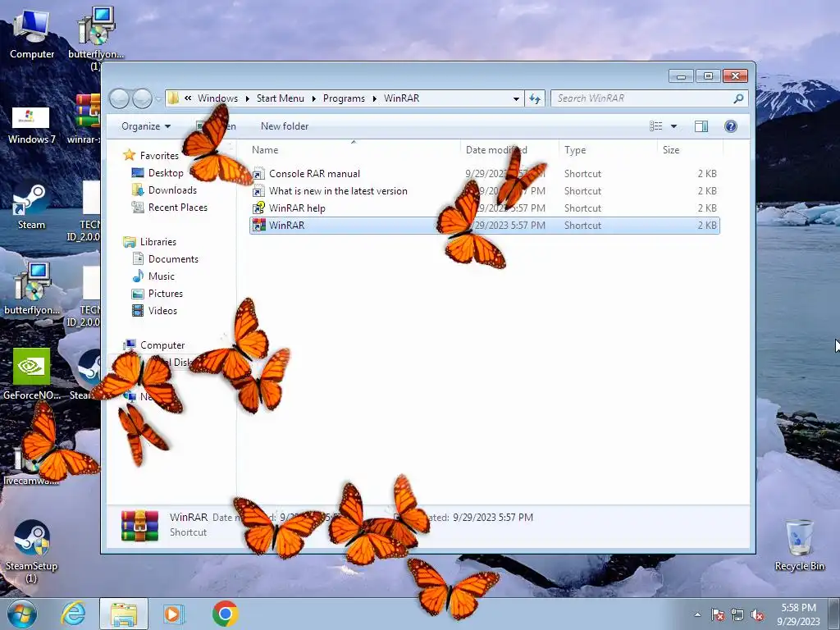Open the view options dropdown arrow
The image size is (840, 630).
pos(674,126)
